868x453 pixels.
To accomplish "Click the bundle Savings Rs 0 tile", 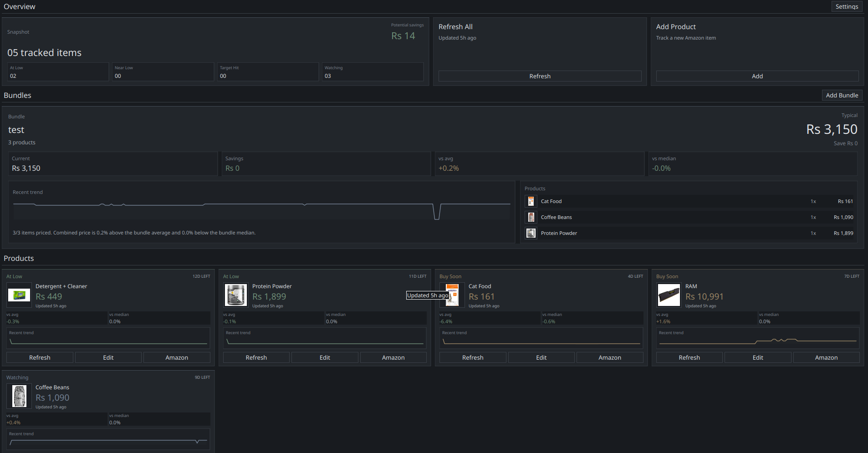I will click(x=326, y=163).
